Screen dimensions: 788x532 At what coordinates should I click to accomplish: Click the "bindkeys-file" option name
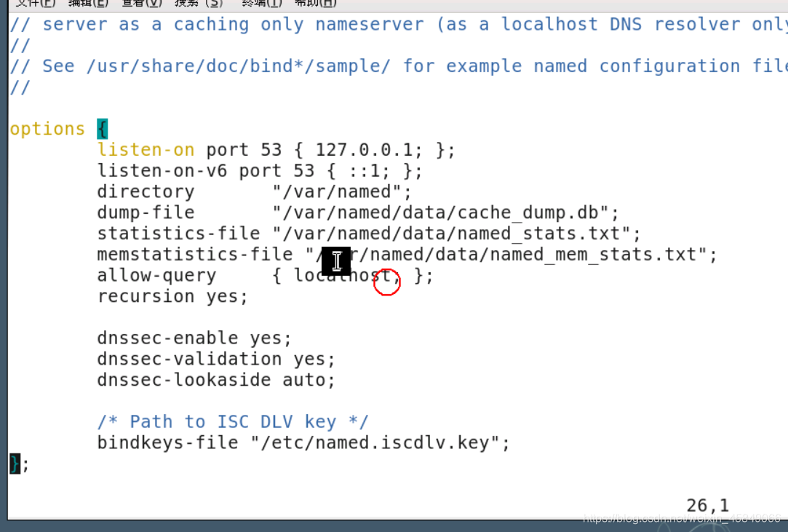(x=168, y=443)
